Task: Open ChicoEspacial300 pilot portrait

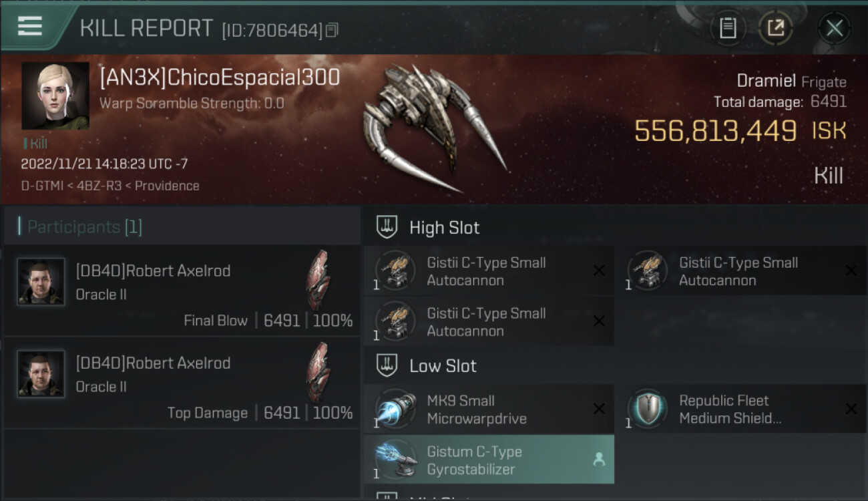Action: click(55, 96)
